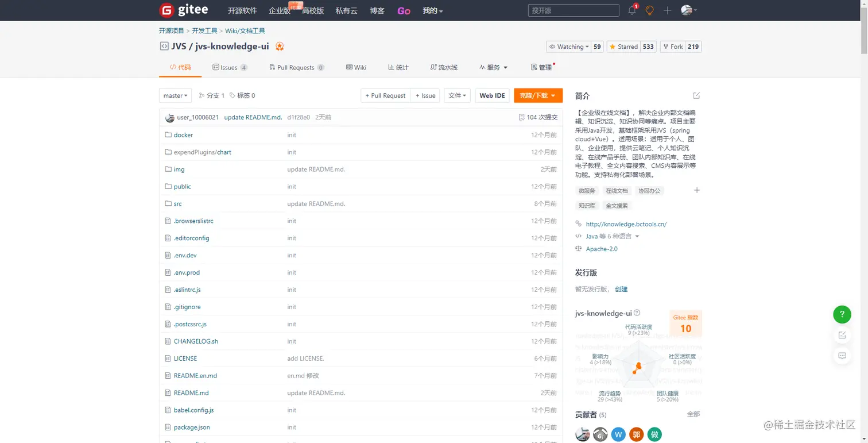Open the README.md file
The height and width of the screenshot is (443, 868).
point(191,393)
